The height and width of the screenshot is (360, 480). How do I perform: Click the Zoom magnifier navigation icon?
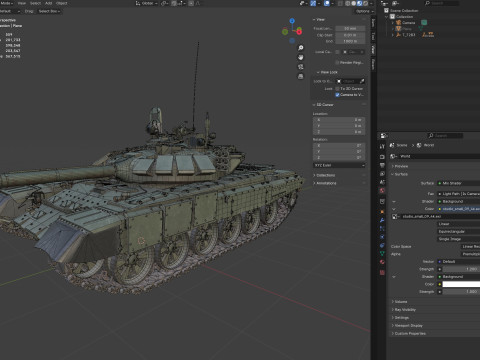point(301,48)
